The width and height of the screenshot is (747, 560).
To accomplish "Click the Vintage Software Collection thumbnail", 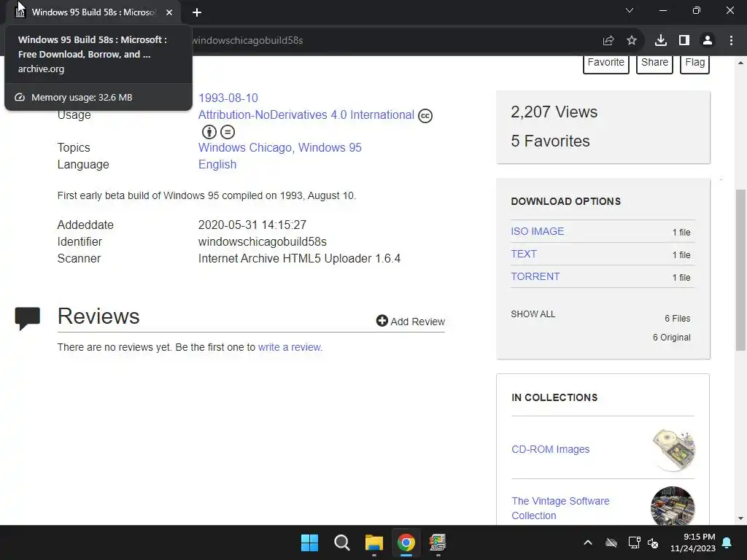I will 673,506.
